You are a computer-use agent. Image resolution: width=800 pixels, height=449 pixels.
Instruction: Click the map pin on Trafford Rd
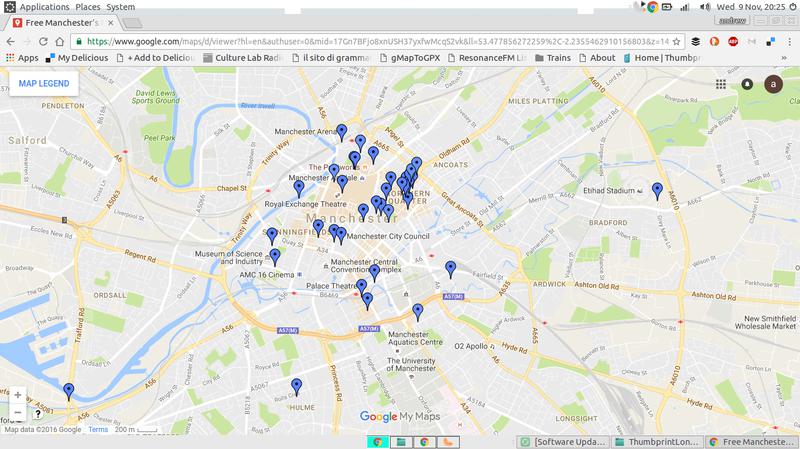coord(68,391)
